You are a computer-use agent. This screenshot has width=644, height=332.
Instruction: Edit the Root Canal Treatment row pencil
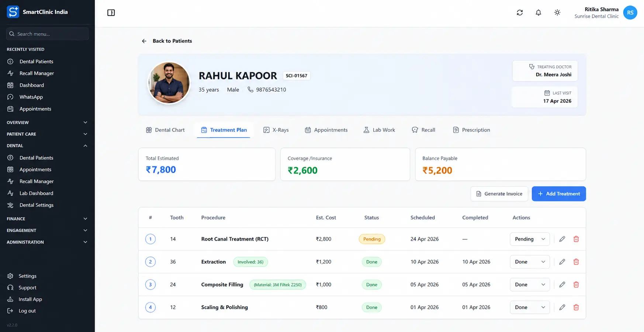point(562,239)
